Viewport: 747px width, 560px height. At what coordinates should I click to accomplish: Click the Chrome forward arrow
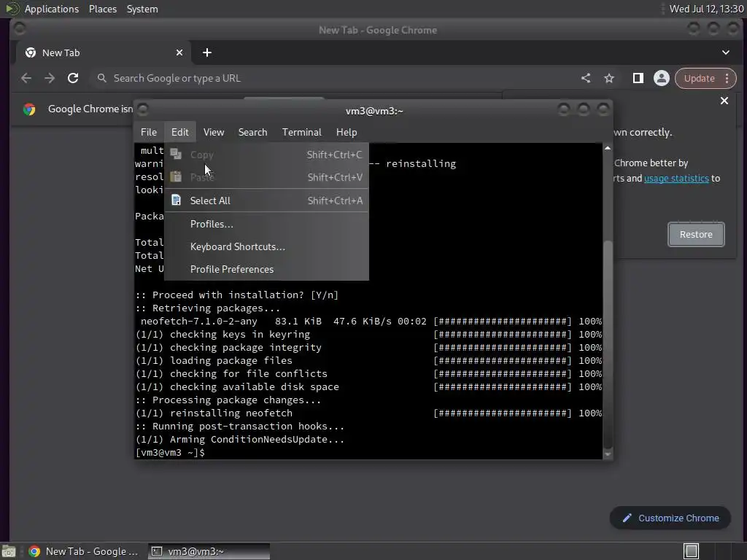click(50, 78)
